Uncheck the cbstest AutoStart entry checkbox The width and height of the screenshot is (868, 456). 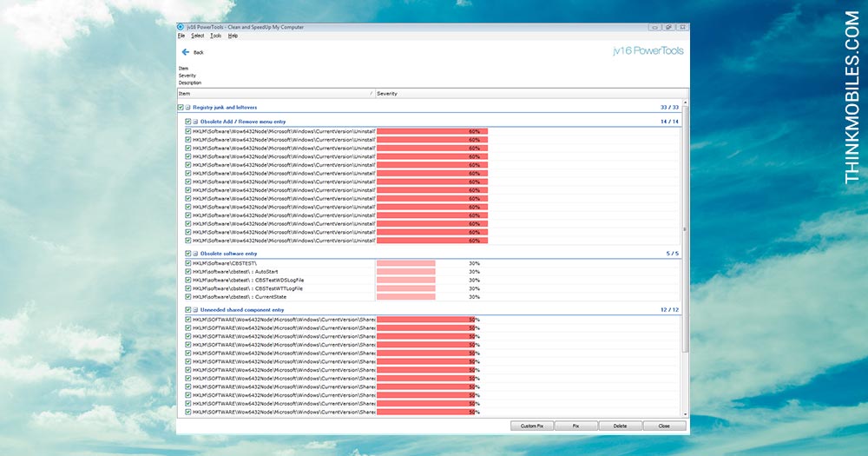(x=188, y=272)
